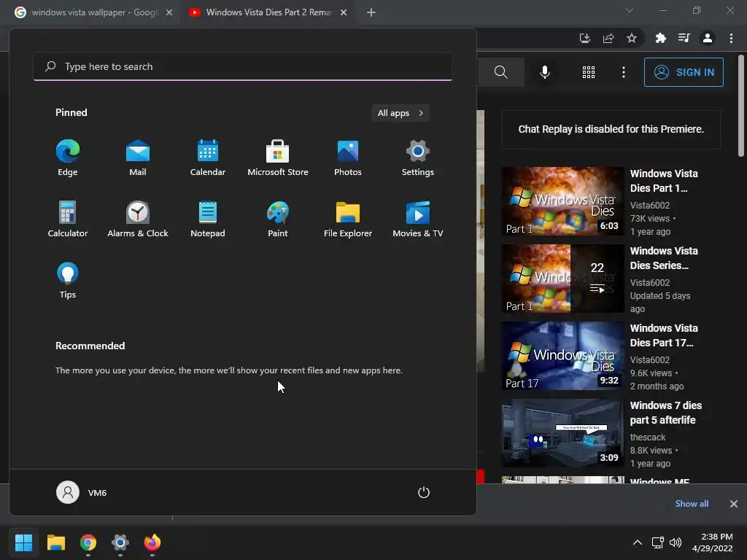The image size is (747, 560).
Task: Open the VM6 user account menu
Action: pyautogui.click(x=82, y=492)
